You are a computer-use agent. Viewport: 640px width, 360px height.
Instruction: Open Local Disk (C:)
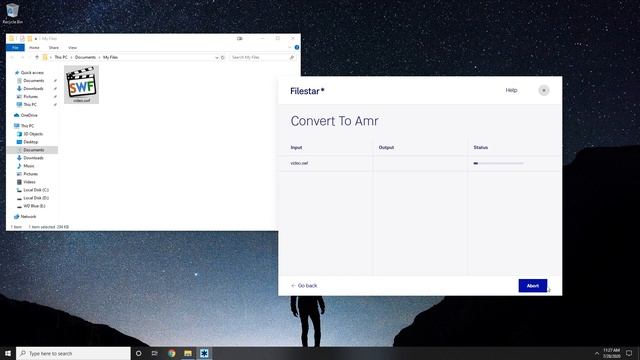(36, 190)
